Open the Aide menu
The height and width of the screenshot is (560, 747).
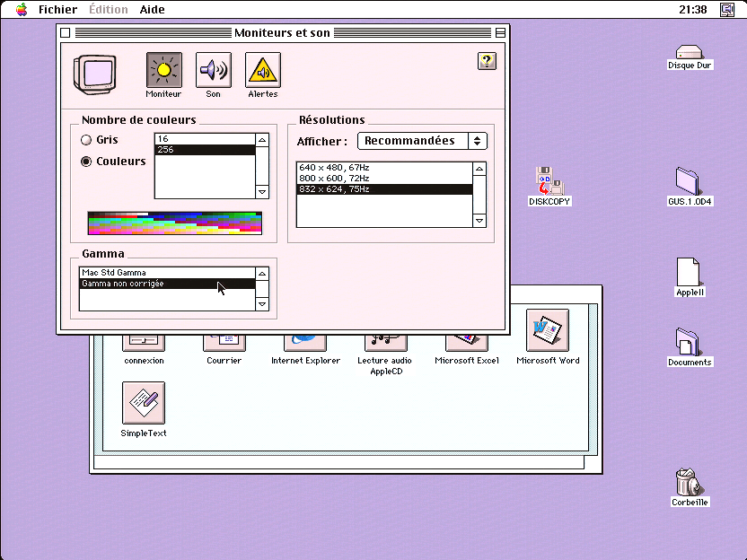pos(152,10)
